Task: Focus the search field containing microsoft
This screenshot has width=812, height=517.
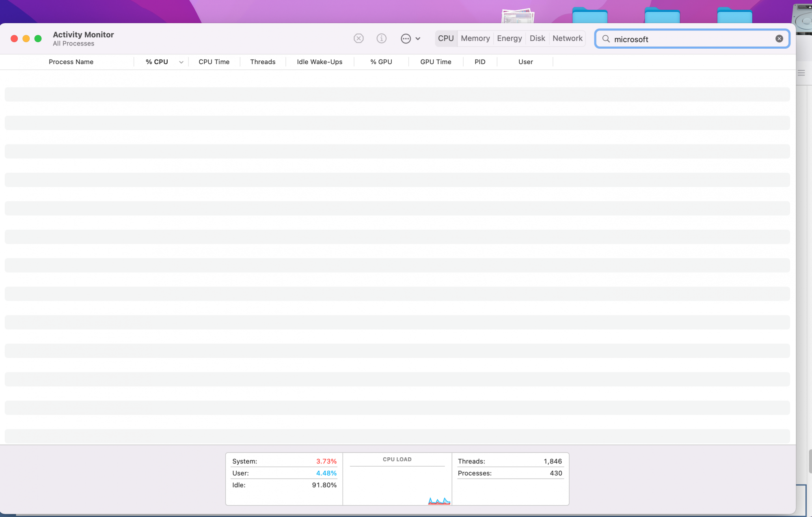Action: [x=690, y=39]
